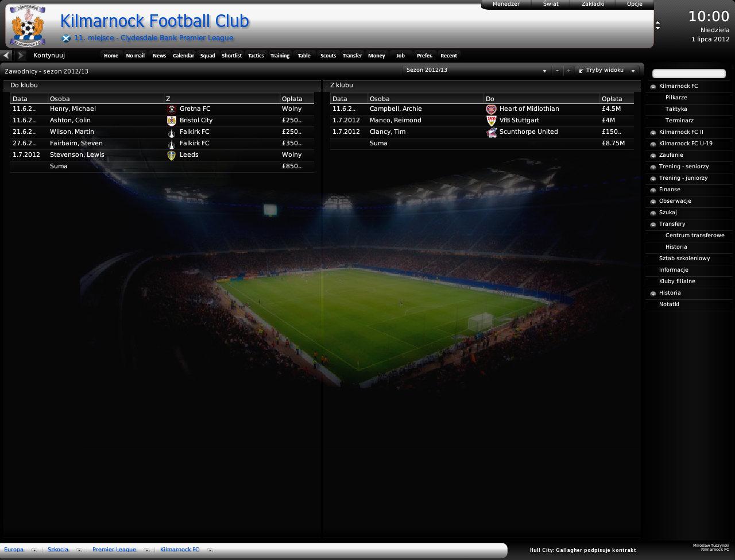The width and height of the screenshot is (735, 560).
Task: Open the Transfer toolbar tab
Action: pyautogui.click(x=352, y=56)
